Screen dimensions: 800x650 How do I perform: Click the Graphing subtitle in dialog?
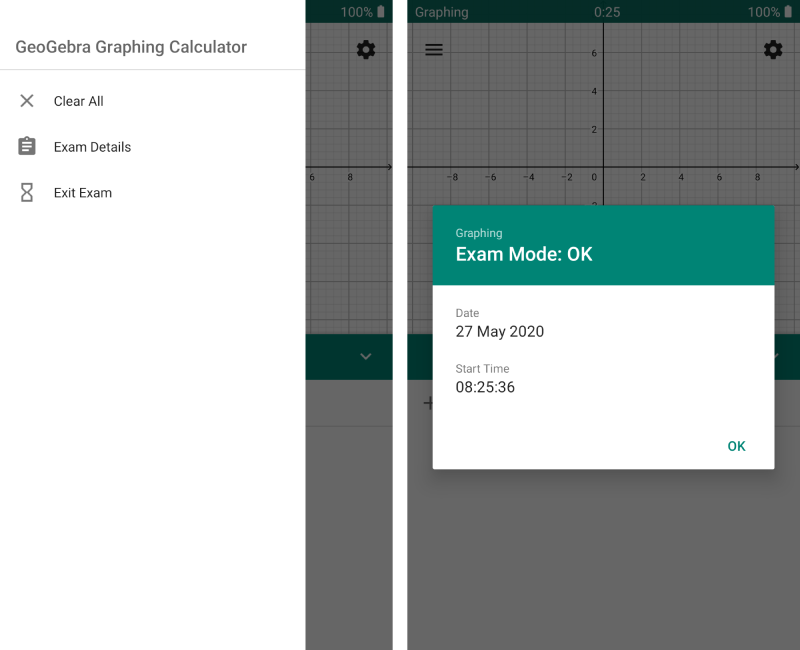[x=479, y=233]
